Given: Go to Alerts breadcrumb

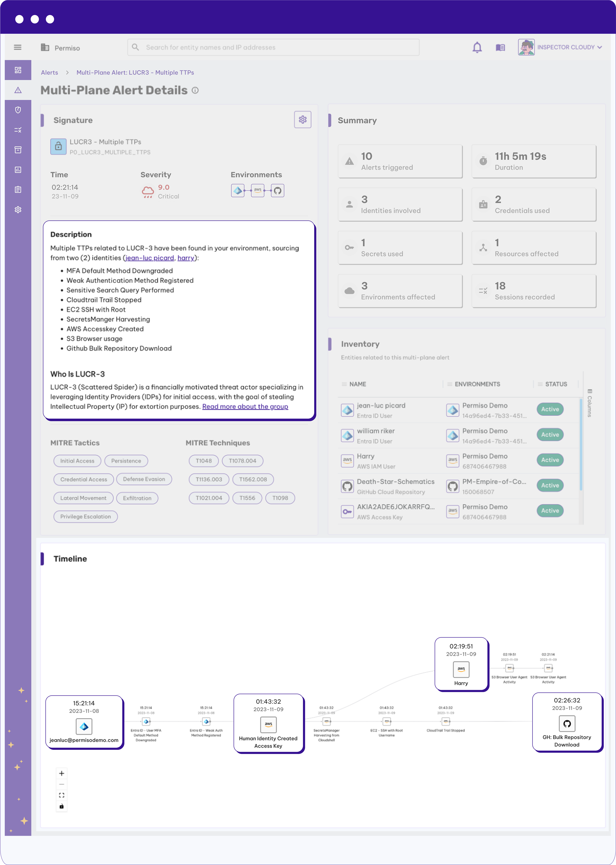Looking at the screenshot, I should [x=50, y=73].
